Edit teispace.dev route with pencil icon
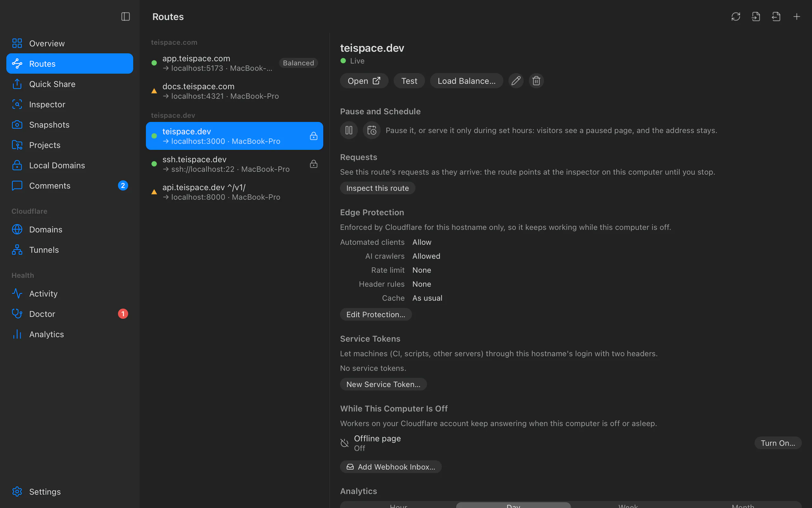This screenshot has width=812, height=508. point(516,81)
